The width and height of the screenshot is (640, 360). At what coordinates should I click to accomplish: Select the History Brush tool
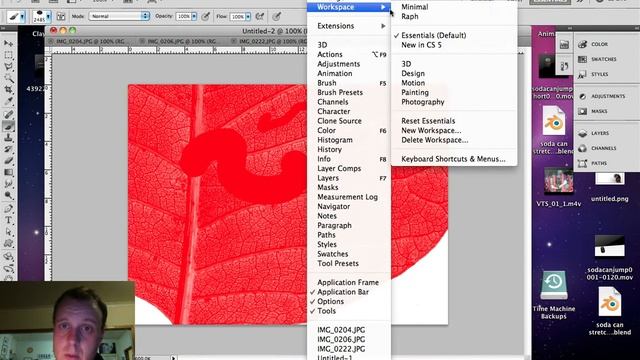(x=8, y=149)
